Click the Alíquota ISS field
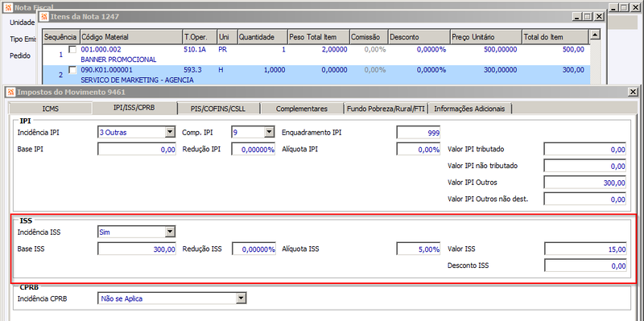This screenshot has height=321, width=644. click(x=419, y=249)
